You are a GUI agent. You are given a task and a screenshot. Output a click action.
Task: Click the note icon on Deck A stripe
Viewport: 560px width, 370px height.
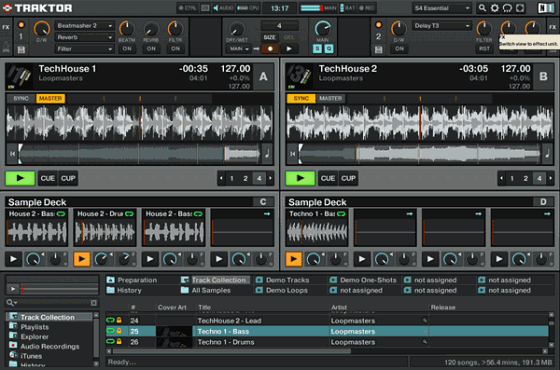[x=267, y=154]
